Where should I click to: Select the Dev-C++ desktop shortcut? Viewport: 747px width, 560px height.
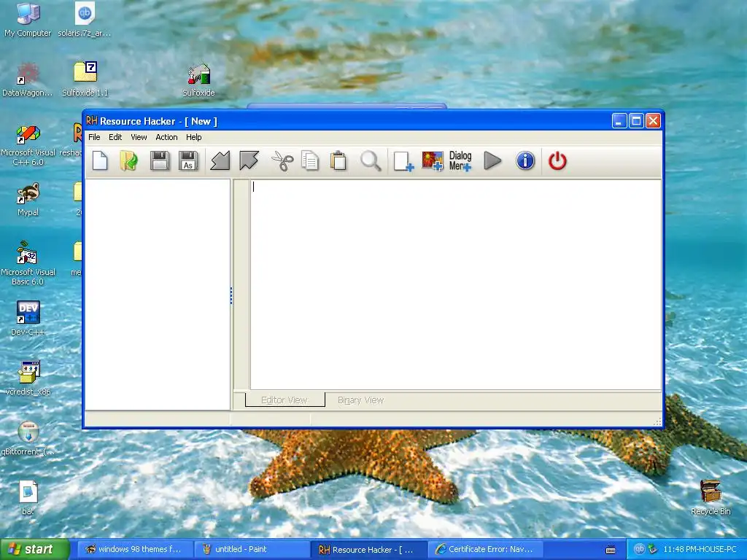coord(28,318)
